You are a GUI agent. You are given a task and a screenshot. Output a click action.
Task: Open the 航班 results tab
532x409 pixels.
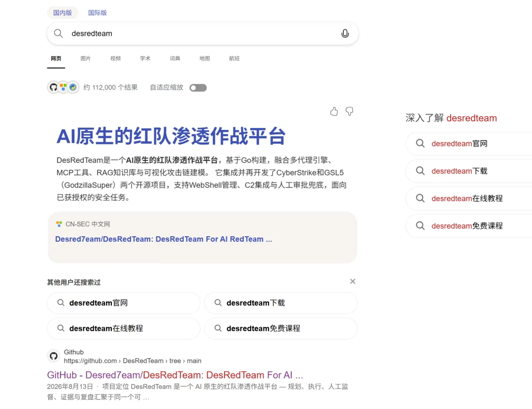click(234, 59)
